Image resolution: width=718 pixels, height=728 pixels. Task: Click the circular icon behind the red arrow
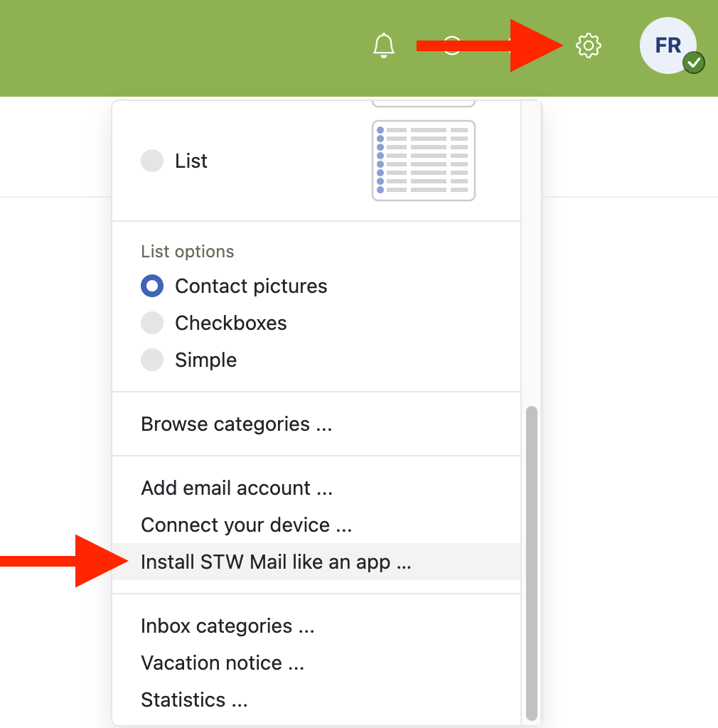453,45
